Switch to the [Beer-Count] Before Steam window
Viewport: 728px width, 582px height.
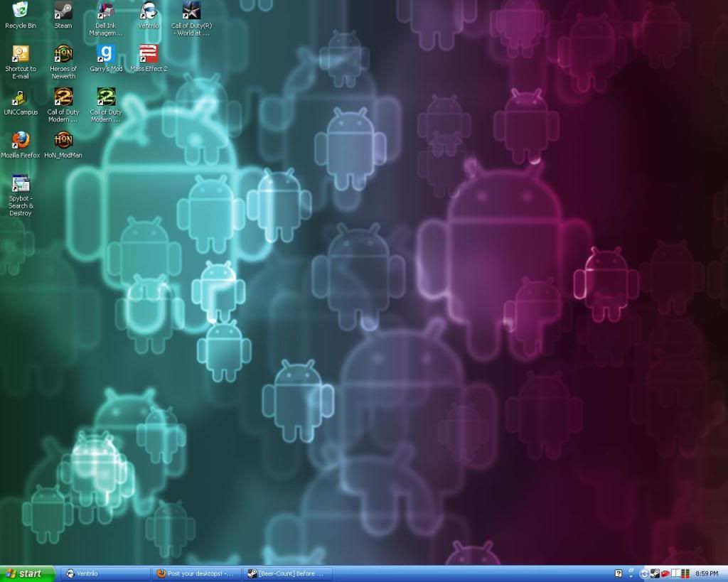(x=288, y=573)
